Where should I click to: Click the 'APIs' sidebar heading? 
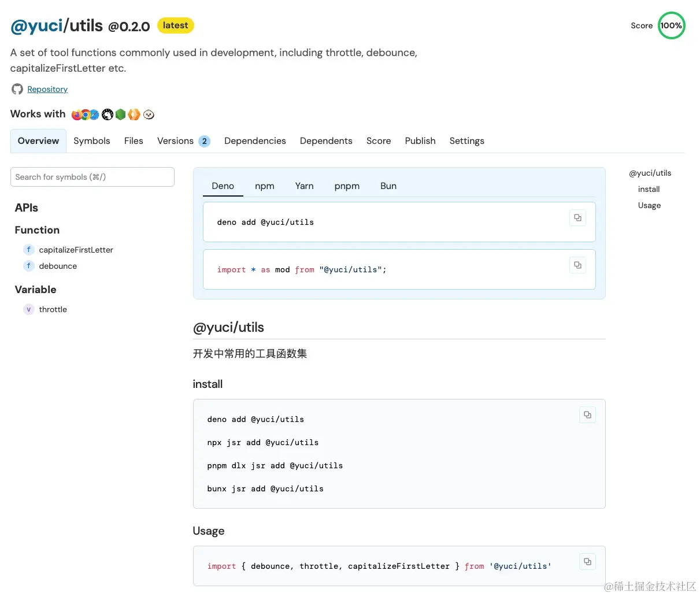click(x=27, y=208)
